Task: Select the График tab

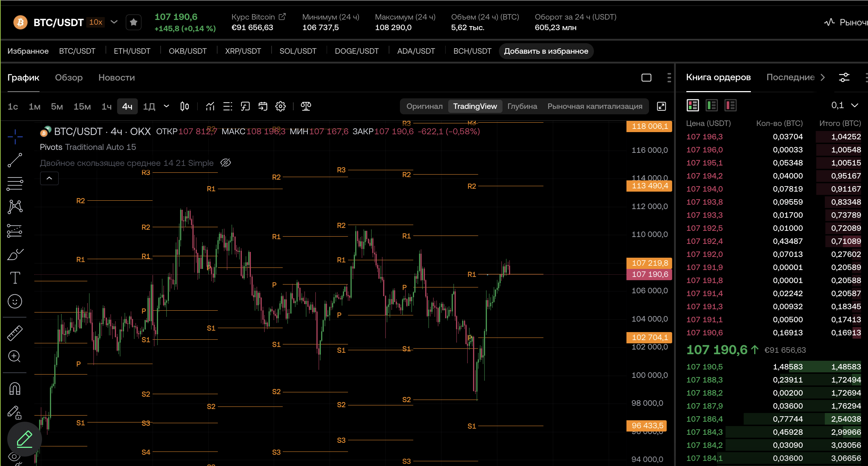Action: click(x=24, y=77)
